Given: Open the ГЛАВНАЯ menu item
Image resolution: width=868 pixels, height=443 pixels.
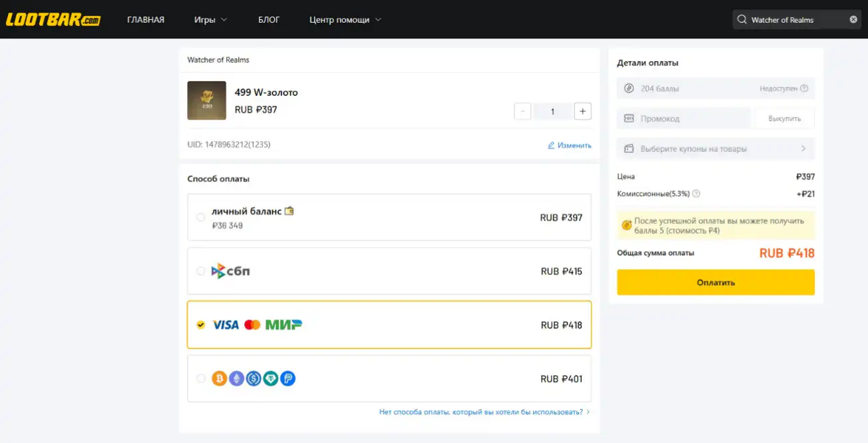Looking at the screenshot, I should (146, 19).
